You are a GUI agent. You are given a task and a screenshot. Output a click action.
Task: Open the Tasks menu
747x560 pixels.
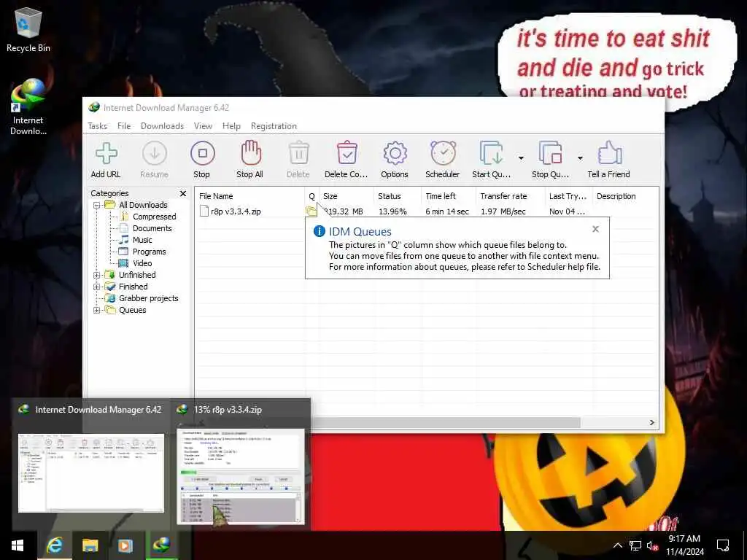coord(98,126)
